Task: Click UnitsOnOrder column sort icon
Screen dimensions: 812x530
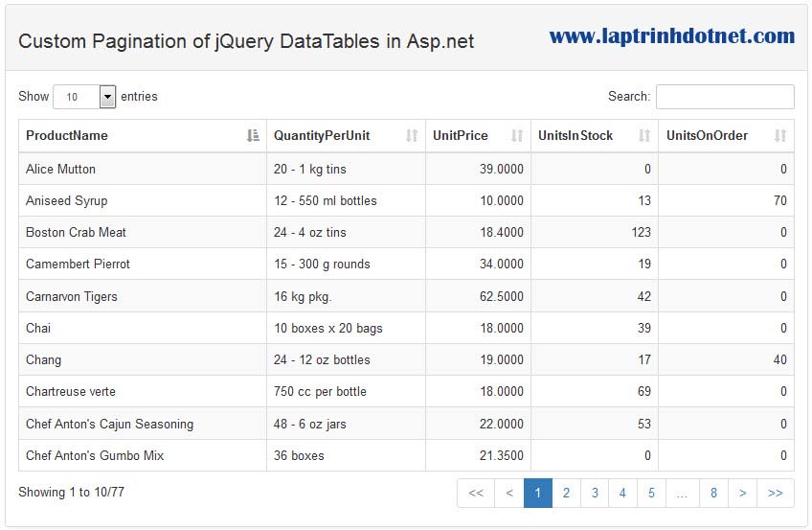Action: coord(780,136)
